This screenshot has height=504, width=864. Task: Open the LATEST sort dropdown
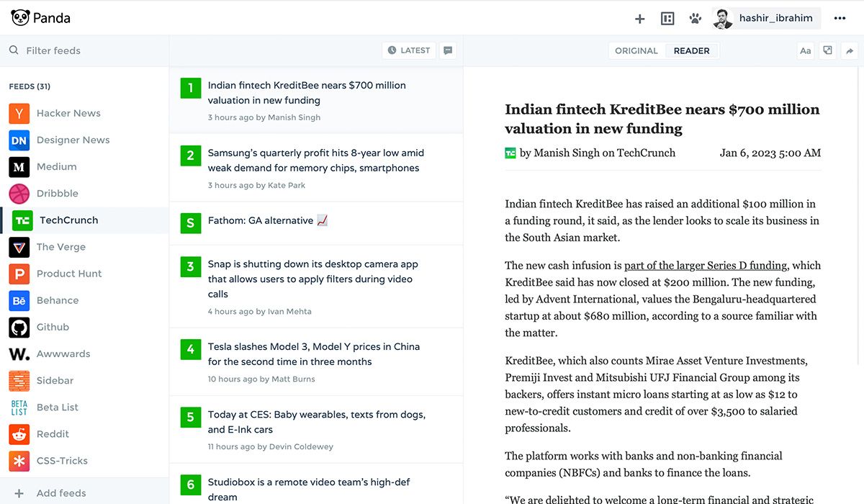click(x=408, y=50)
